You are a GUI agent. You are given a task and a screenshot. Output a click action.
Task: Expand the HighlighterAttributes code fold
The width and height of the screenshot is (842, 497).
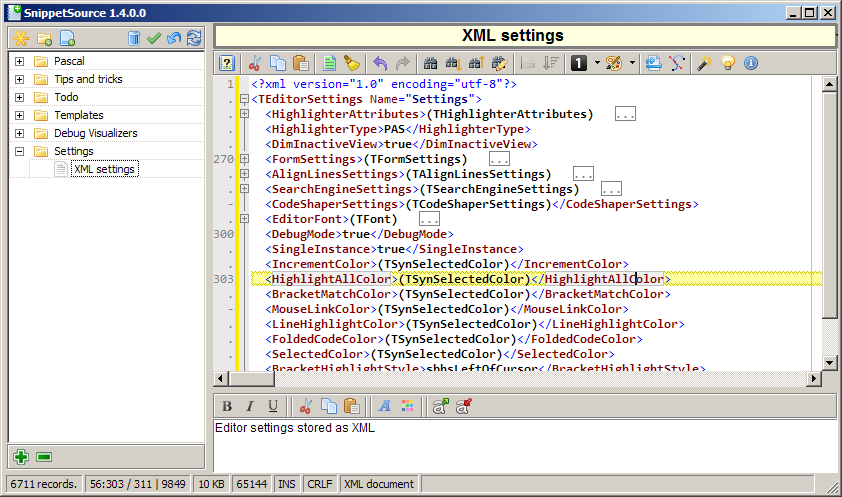pos(244,114)
